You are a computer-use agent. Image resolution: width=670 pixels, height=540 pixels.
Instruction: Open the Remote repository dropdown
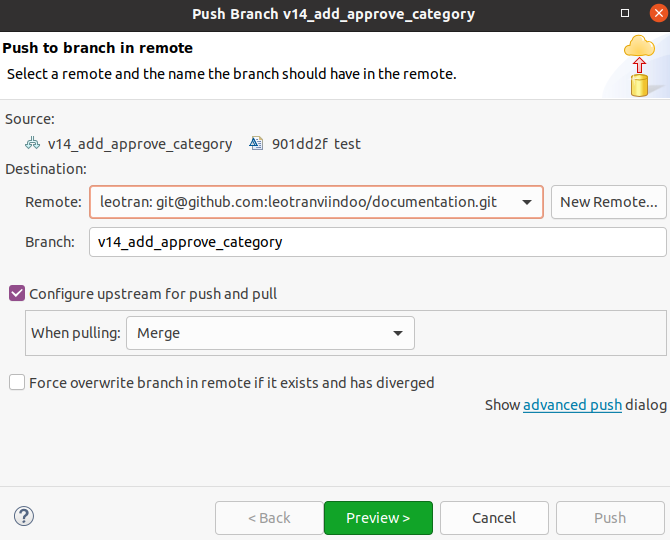pyautogui.click(x=315, y=202)
